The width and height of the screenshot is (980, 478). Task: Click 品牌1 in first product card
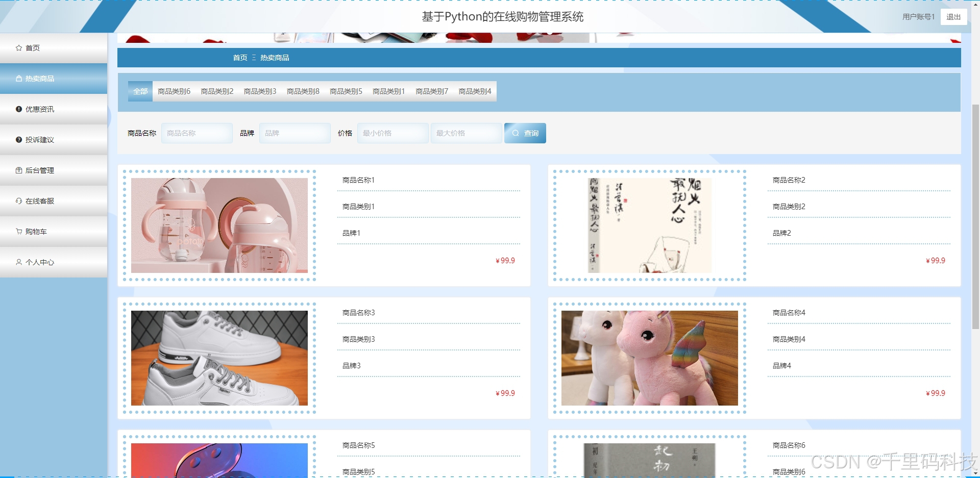click(351, 233)
